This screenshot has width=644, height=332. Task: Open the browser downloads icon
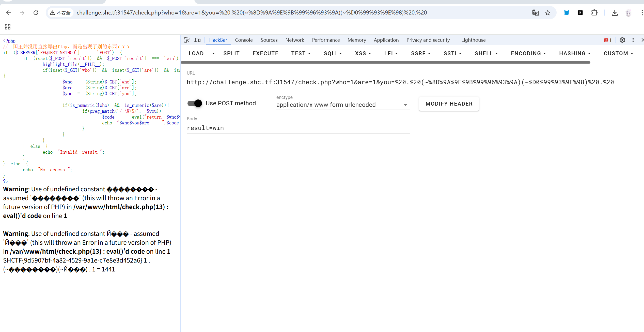point(615,13)
